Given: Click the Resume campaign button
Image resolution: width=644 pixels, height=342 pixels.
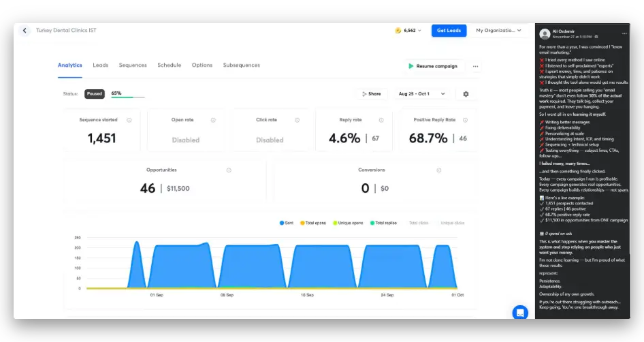Looking at the screenshot, I should point(433,66).
